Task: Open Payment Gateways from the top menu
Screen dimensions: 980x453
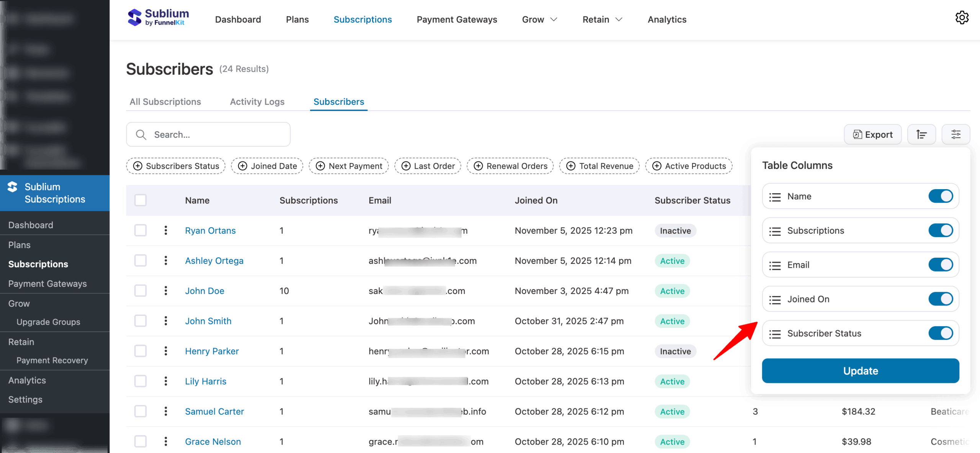Action: 457,19
